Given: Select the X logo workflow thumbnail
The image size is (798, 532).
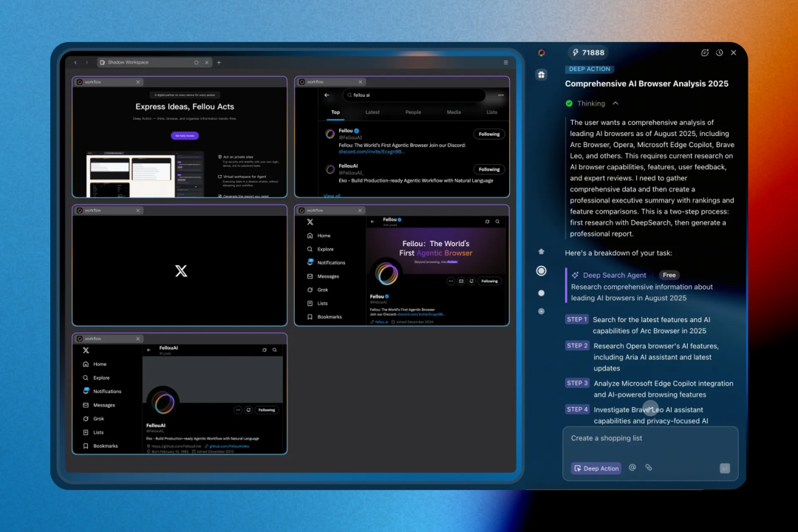Looking at the screenshot, I should tap(180, 265).
